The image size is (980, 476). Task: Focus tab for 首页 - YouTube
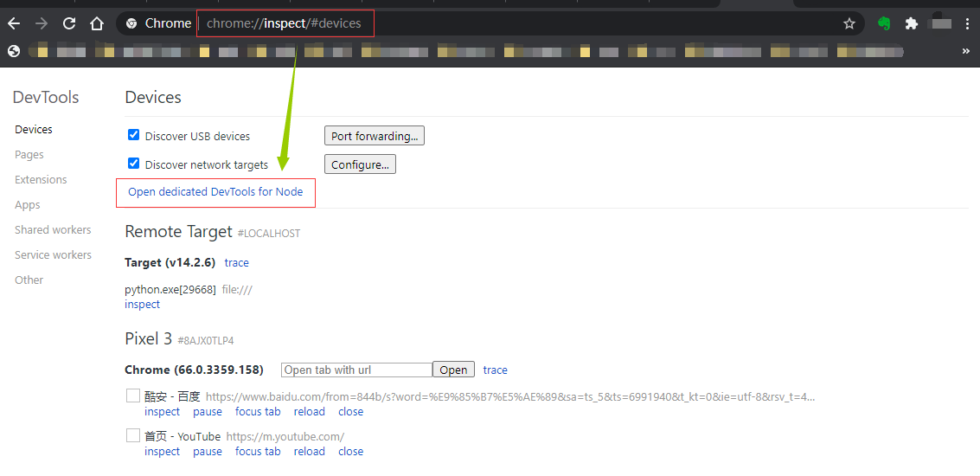(258, 451)
